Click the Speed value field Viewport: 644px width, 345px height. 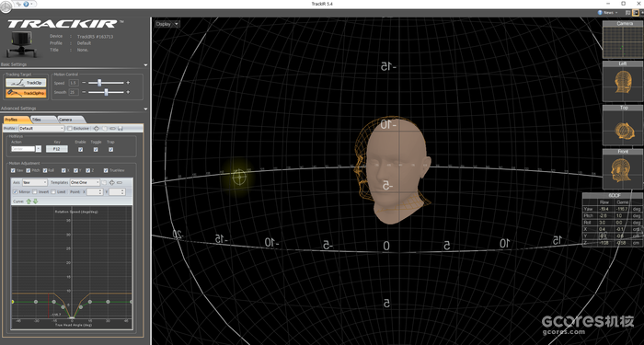pyautogui.click(x=73, y=83)
